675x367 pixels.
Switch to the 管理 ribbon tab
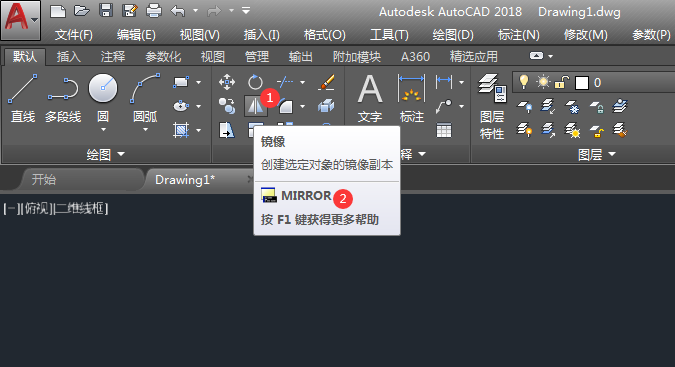click(x=257, y=56)
